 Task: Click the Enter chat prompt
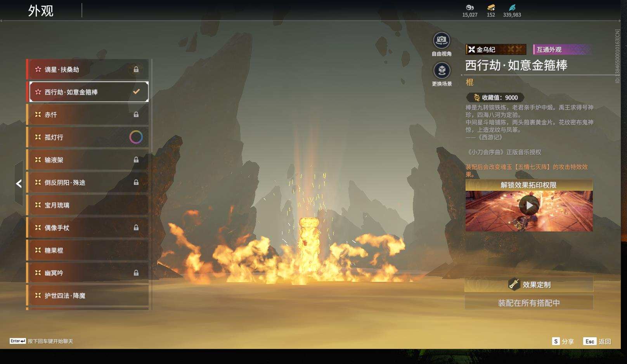[x=42, y=341]
